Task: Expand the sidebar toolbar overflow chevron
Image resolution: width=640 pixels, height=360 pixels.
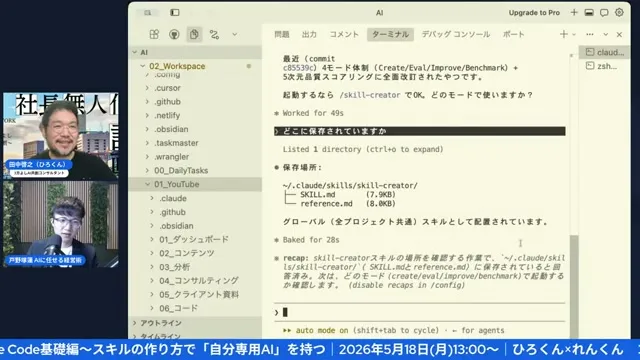Action: [x=235, y=34]
